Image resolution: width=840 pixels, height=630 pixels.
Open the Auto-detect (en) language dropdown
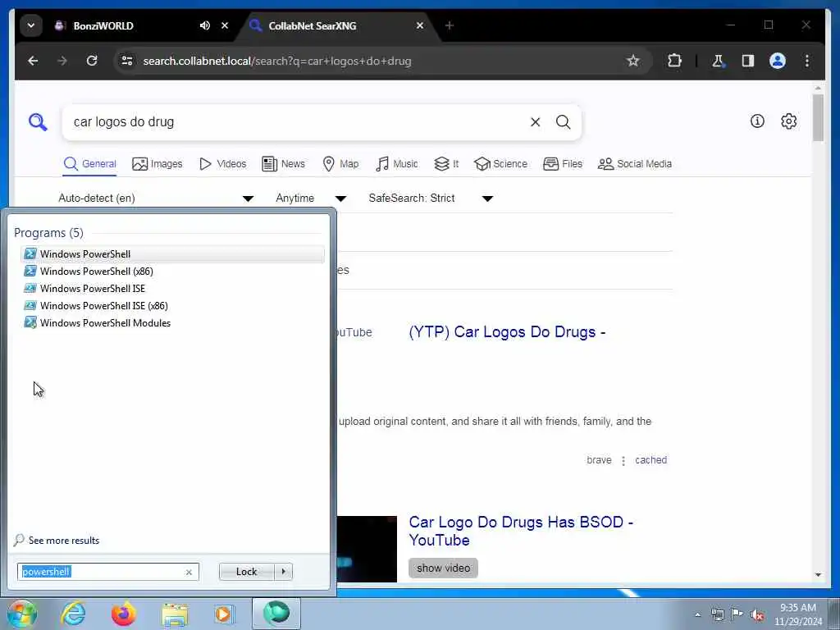click(156, 199)
